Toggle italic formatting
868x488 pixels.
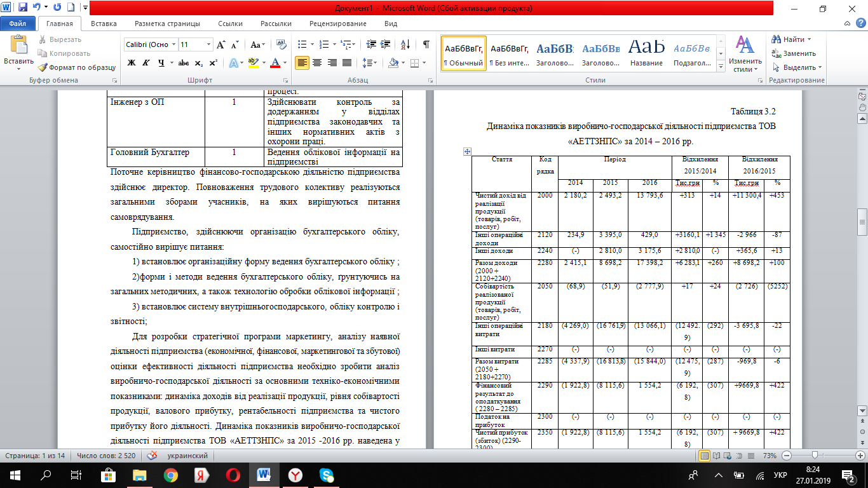click(x=146, y=62)
